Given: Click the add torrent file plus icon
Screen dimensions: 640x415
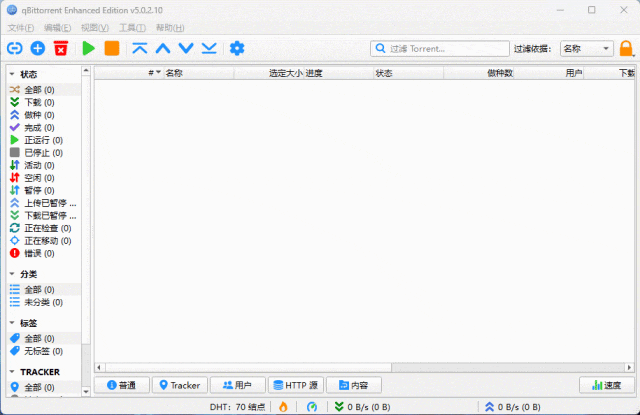Looking at the screenshot, I should (38, 49).
